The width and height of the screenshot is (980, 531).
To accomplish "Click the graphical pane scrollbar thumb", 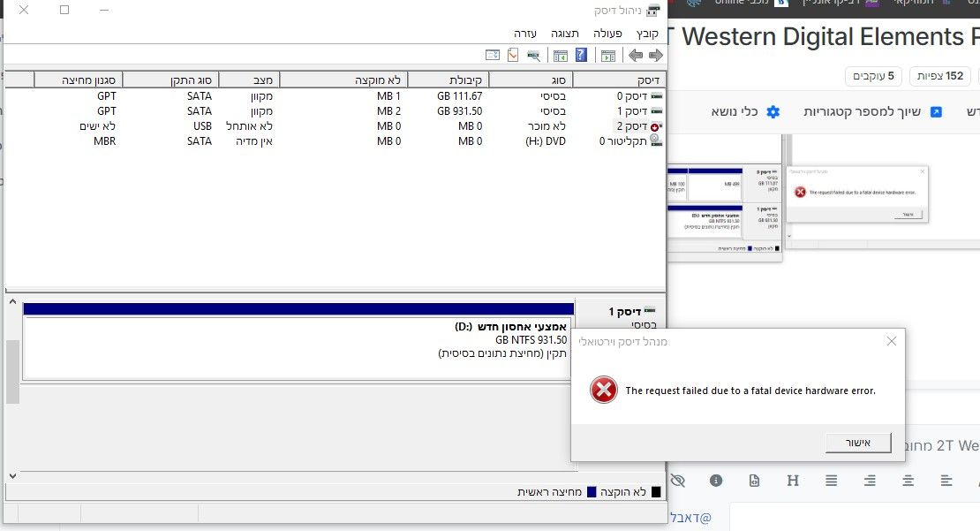I will coord(12,371).
